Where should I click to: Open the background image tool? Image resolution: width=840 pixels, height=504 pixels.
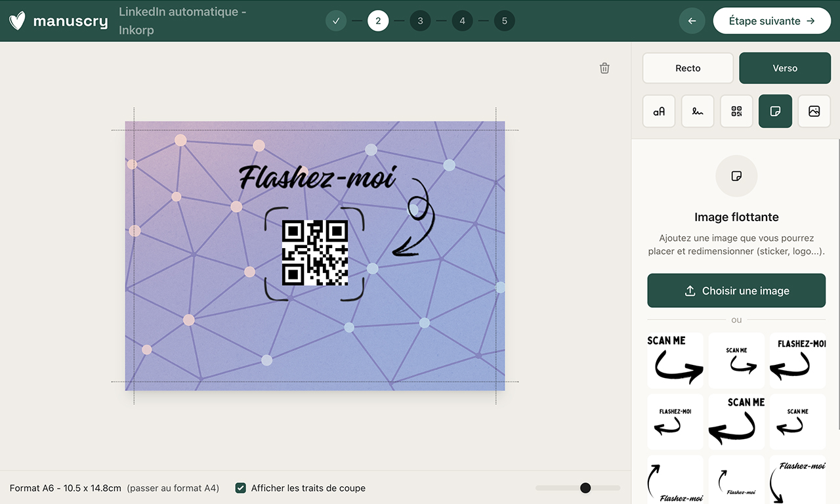pyautogui.click(x=814, y=112)
